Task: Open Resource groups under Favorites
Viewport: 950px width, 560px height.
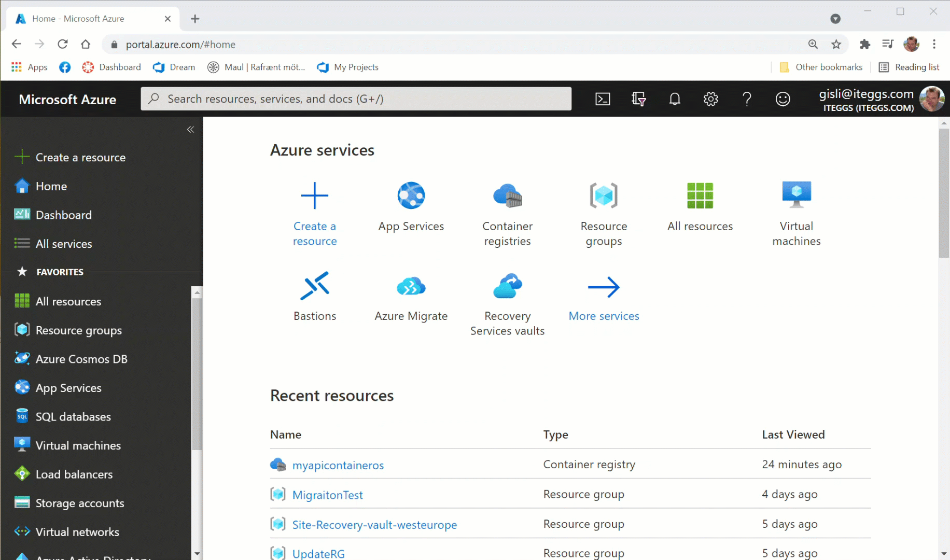Action: tap(68, 330)
